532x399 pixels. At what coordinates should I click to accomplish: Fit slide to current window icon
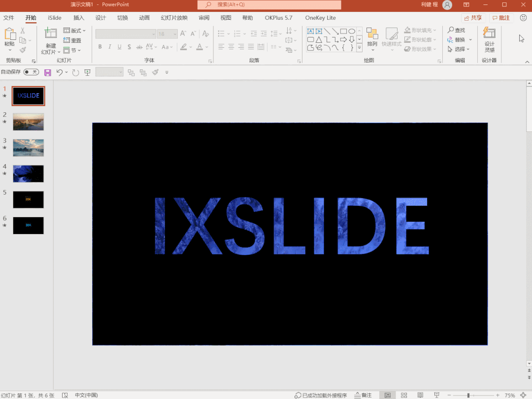pos(523,395)
